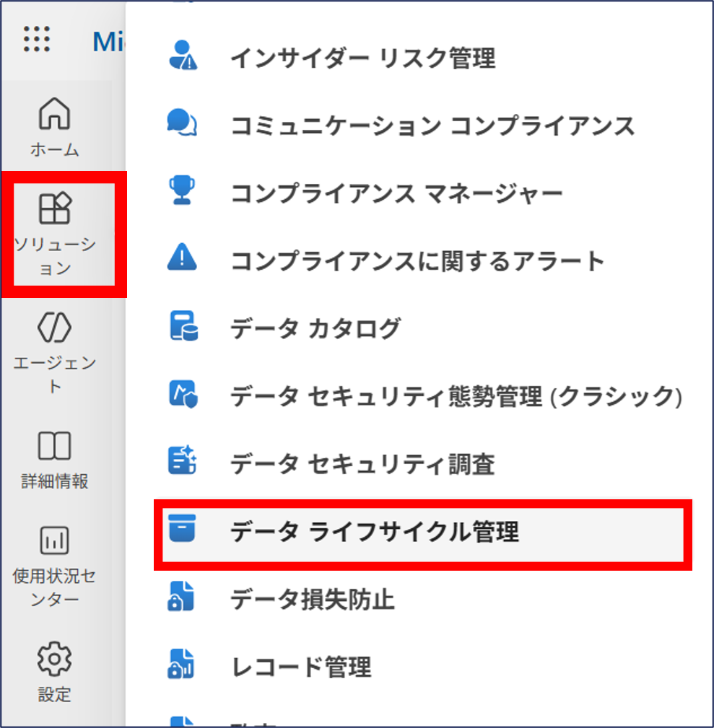
Task: Click the エージェント label in sidebar
Action: tap(54, 374)
